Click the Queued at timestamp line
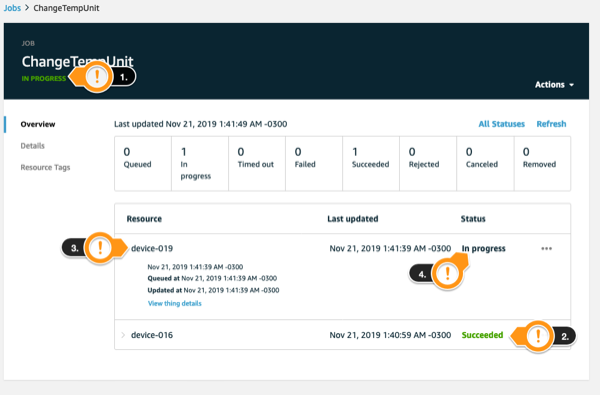Viewport: 600px width, 395px height. (x=212, y=278)
